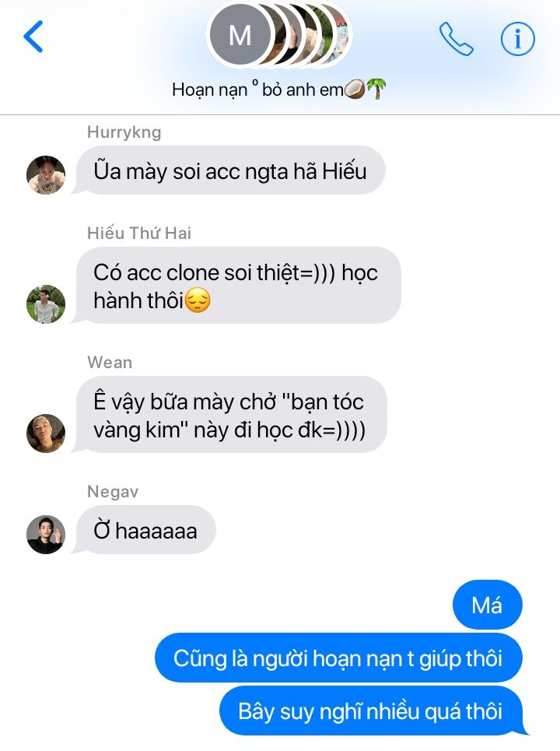Open the group avatar with letter M
The height and width of the screenshot is (751, 560).
point(240,35)
